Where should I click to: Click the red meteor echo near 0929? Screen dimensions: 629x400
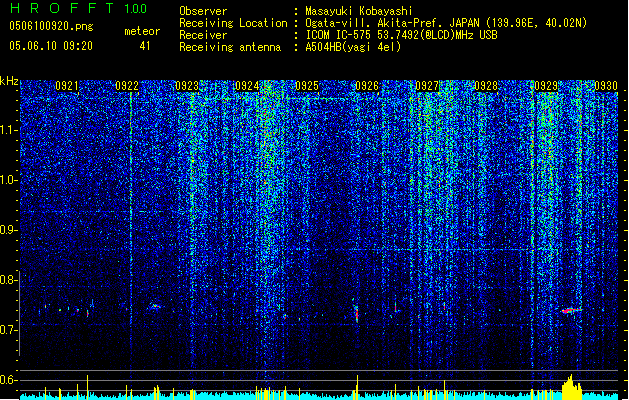pyautogui.click(x=571, y=310)
